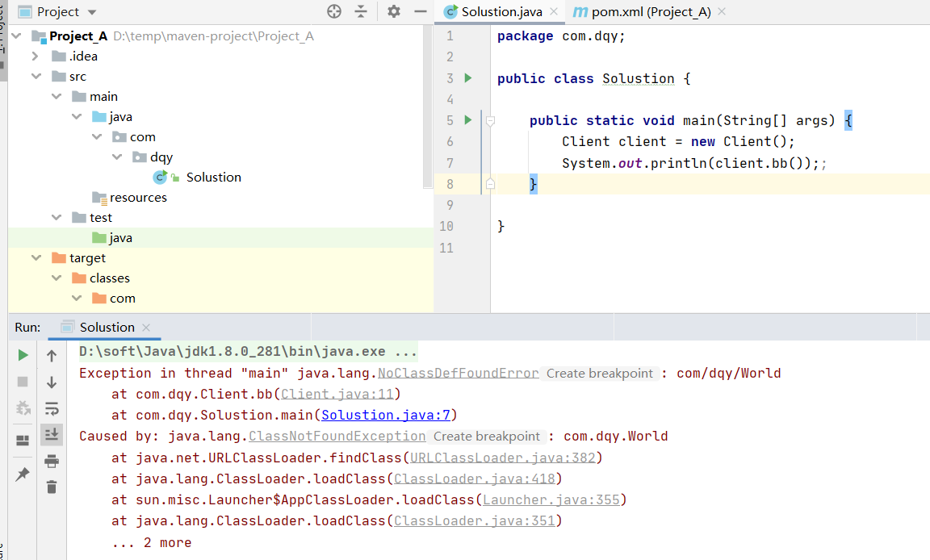Open the Client.java:11 stack link
The width and height of the screenshot is (930, 560).
click(x=337, y=394)
